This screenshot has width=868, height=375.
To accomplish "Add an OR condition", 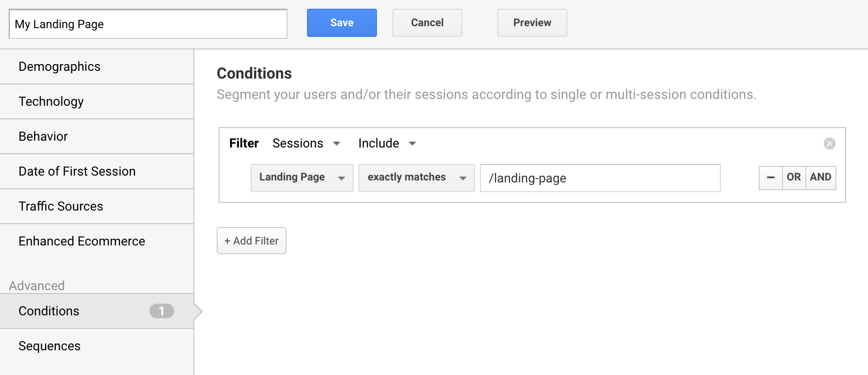I will [794, 178].
